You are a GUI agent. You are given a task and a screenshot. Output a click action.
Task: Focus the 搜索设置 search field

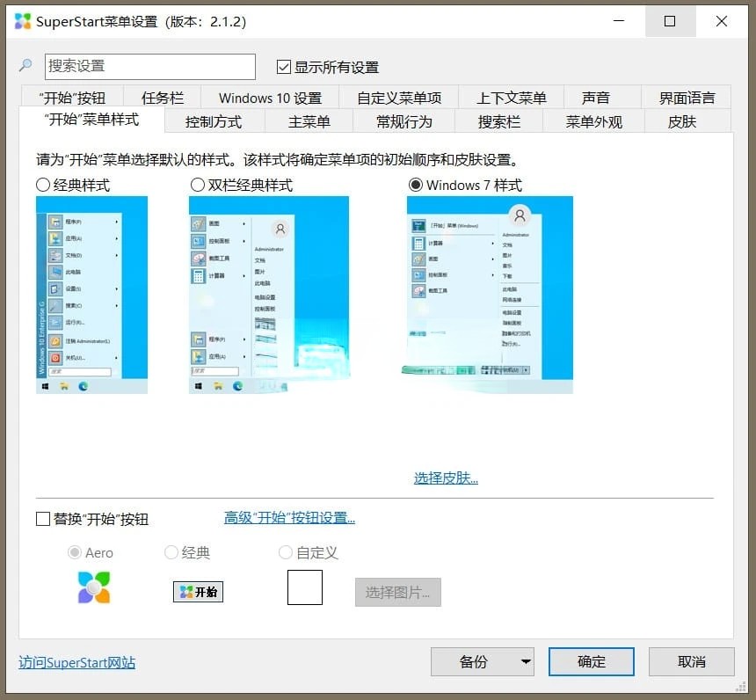click(150, 67)
